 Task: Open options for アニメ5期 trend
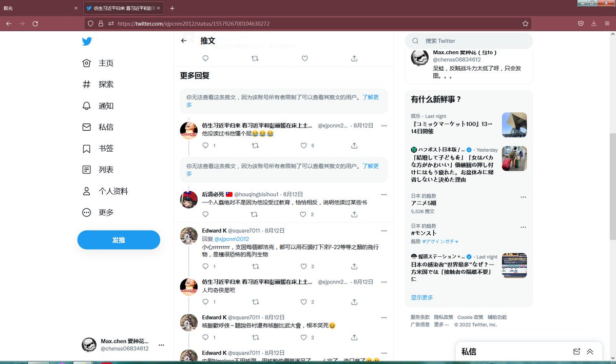click(x=523, y=197)
